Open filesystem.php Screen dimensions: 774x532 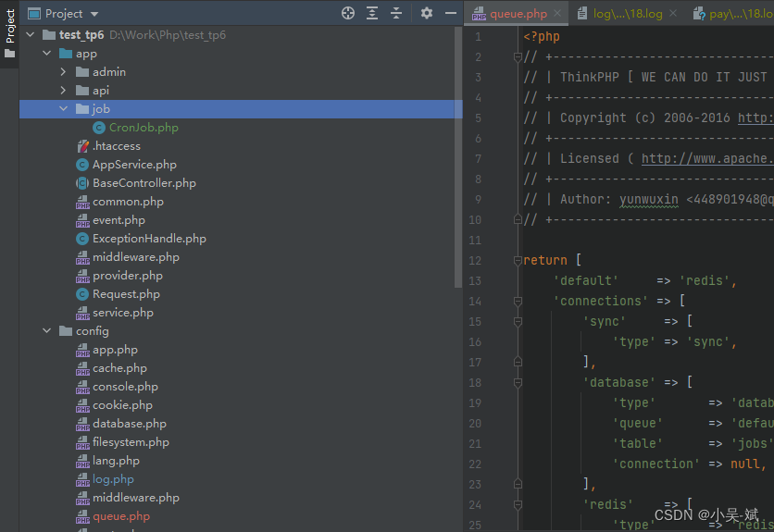[x=131, y=442]
